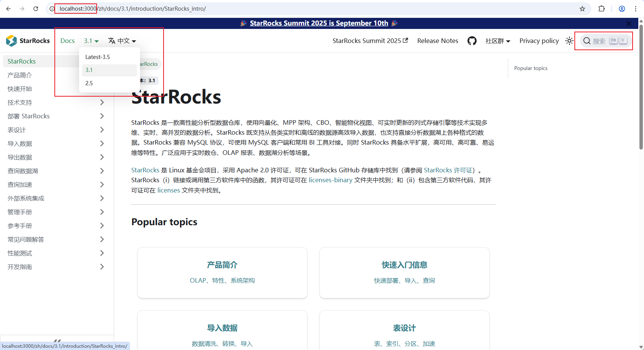This screenshot has height=350, width=644.
Task: Follow the licenses folder link
Action: click(x=169, y=190)
